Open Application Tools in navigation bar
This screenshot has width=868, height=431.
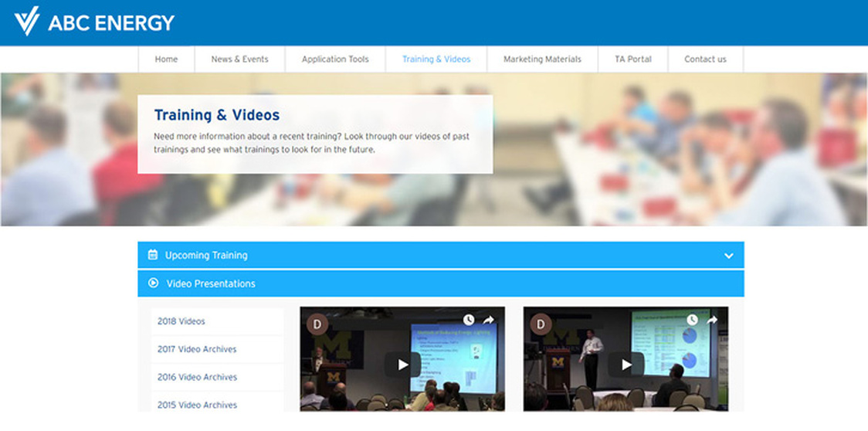[335, 59]
